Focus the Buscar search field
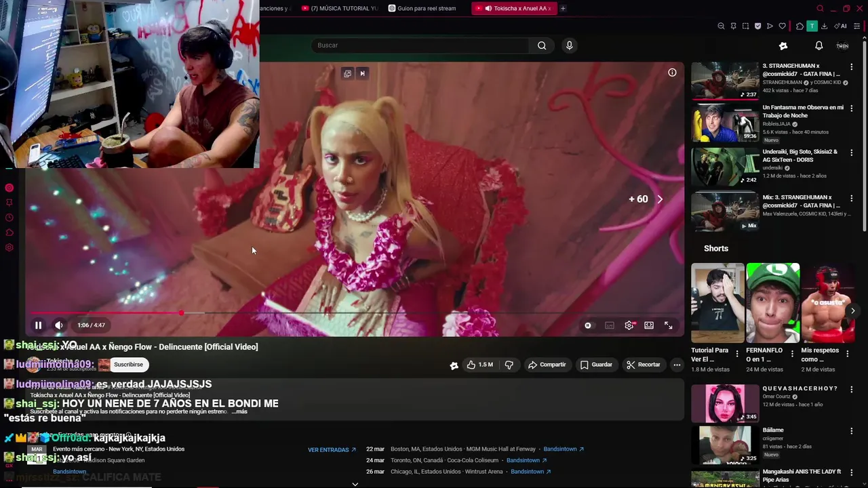This screenshot has width=868, height=488. click(x=420, y=45)
